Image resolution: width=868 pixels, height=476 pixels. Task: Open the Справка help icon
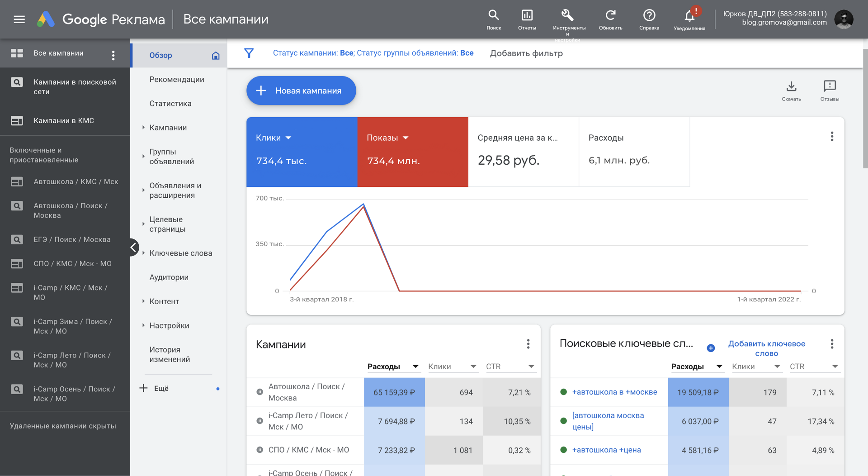(x=649, y=15)
